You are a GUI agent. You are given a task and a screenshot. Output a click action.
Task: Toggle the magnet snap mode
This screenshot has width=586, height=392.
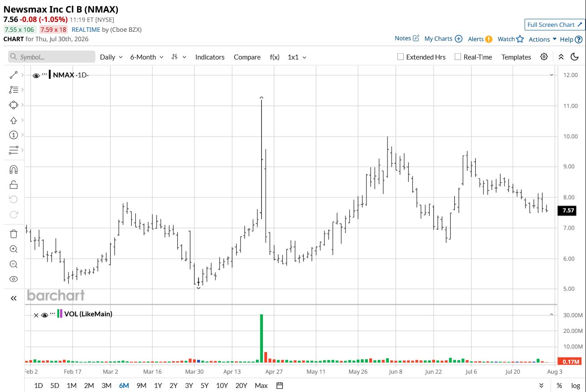coord(13,170)
